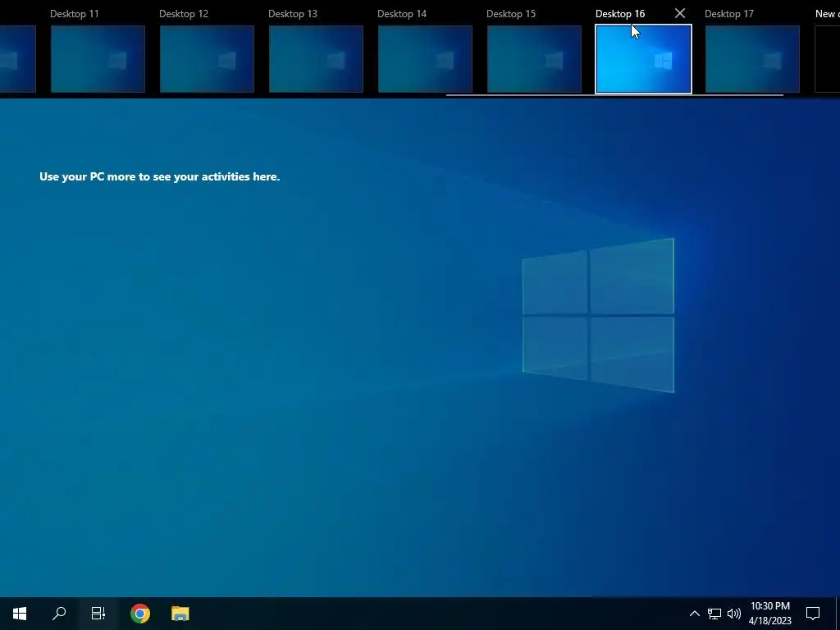Open File Explorer from taskbar
Image resolution: width=840 pixels, height=630 pixels.
tap(180, 614)
